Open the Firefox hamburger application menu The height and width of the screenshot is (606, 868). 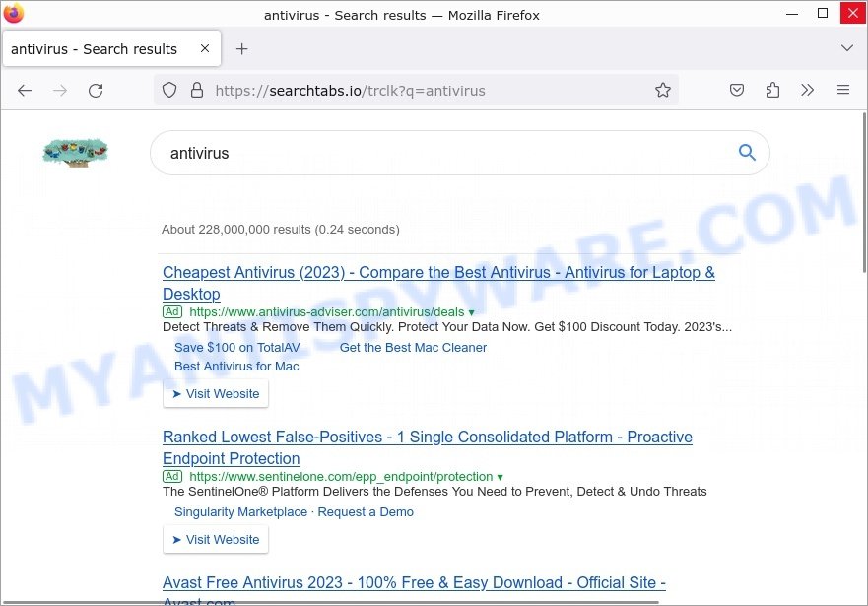(x=843, y=90)
